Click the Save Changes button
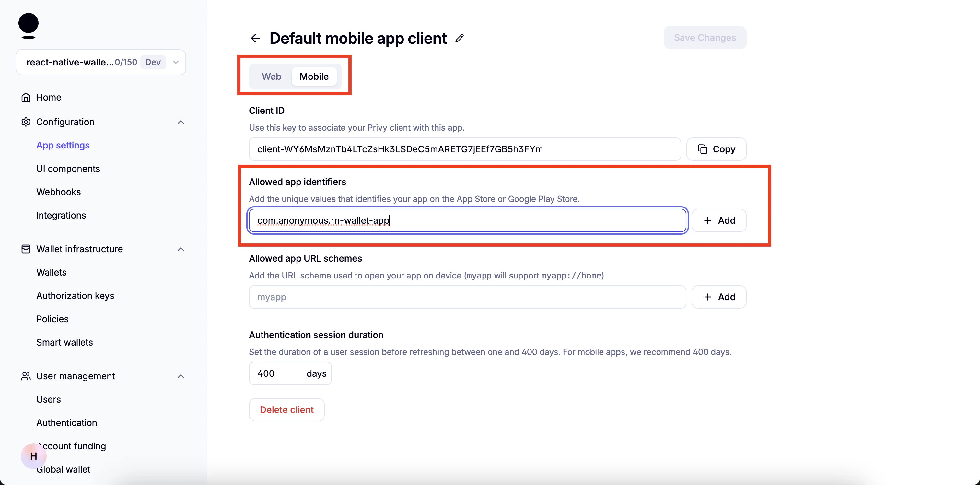Screen dimensions: 980x485 click(705, 37)
